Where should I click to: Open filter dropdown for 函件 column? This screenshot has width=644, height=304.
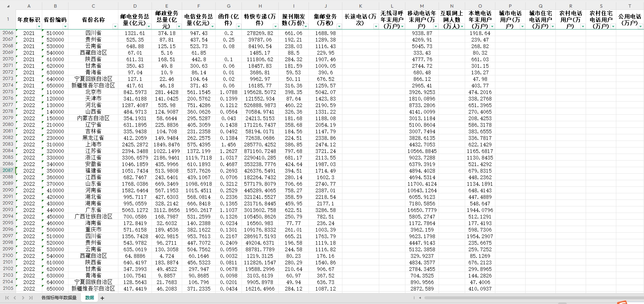(239, 26)
